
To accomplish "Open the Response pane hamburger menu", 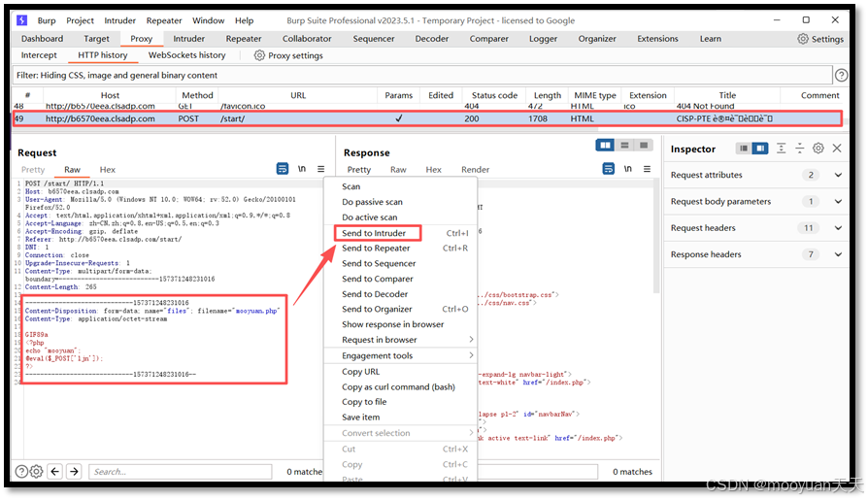I will (648, 169).
